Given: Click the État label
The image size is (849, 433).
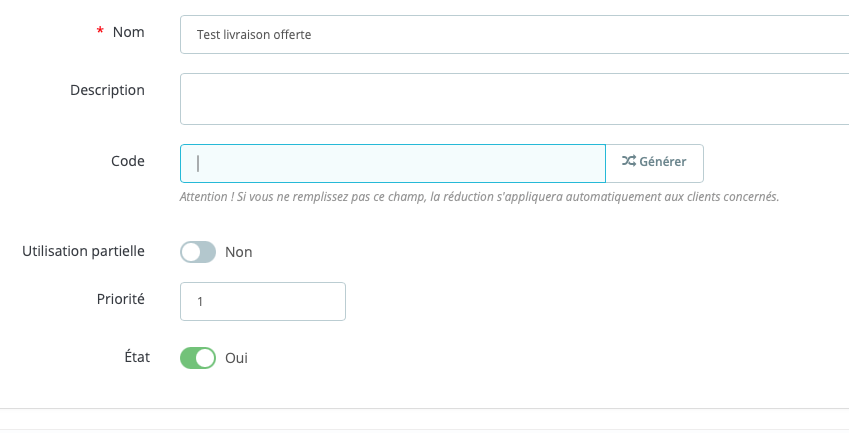Looking at the screenshot, I should click(137, 357).
